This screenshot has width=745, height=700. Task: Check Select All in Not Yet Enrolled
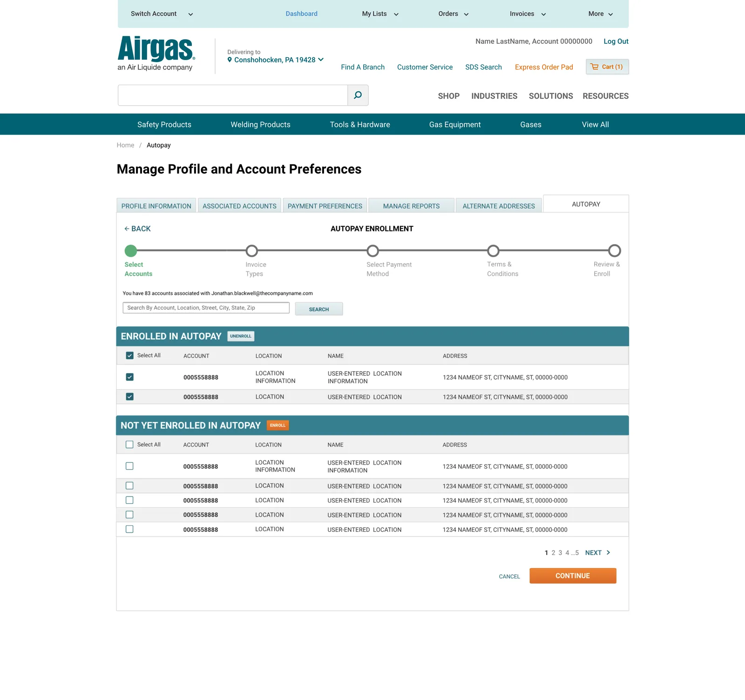129,444
